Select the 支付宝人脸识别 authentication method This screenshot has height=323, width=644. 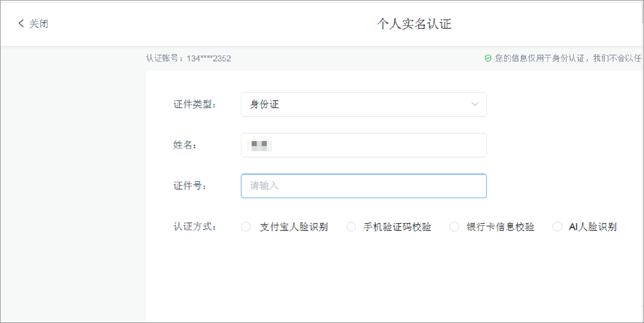246,226
